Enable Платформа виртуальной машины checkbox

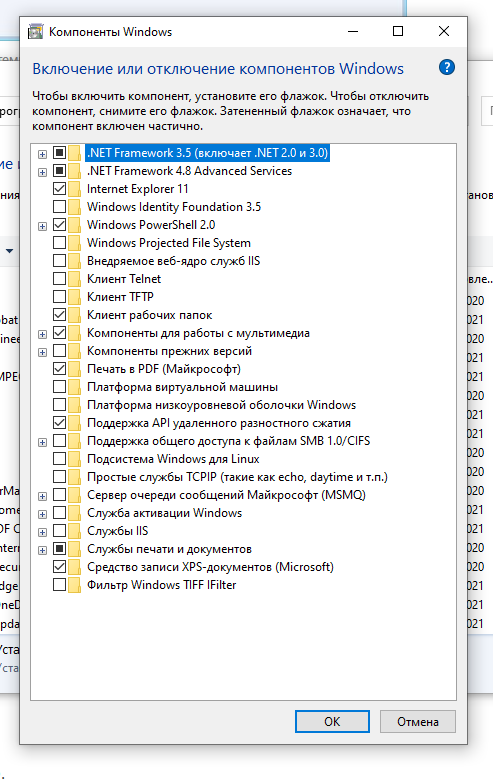59,387
